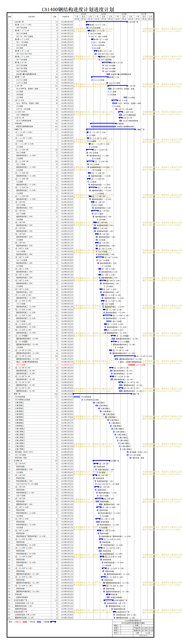Image resolution: width=182 pixels, height=644 pixels.
Task: Click the red 关键任务 legend swatch
Action: [25, 622]
